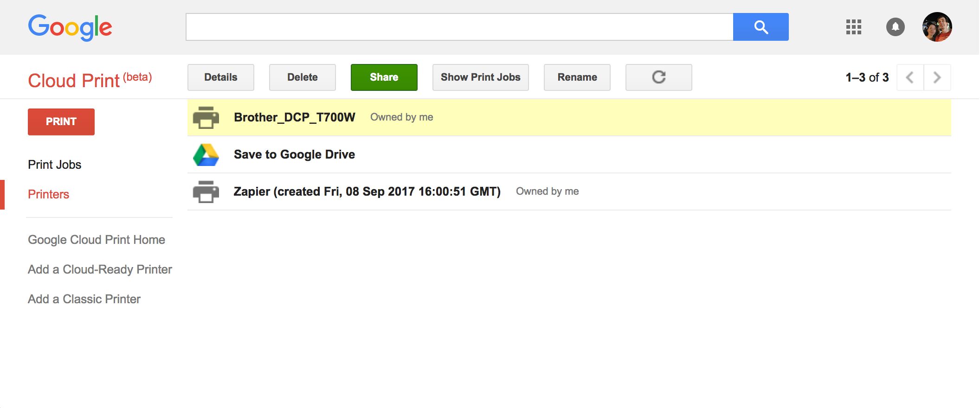Click the Google Drive icon
The height and width of the screenshot is (408, 980).
click(206, 154)
